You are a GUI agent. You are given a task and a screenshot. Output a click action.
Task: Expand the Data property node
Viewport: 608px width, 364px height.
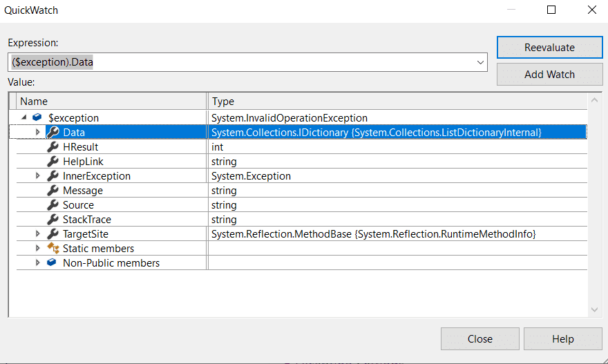tap(38, 132)
